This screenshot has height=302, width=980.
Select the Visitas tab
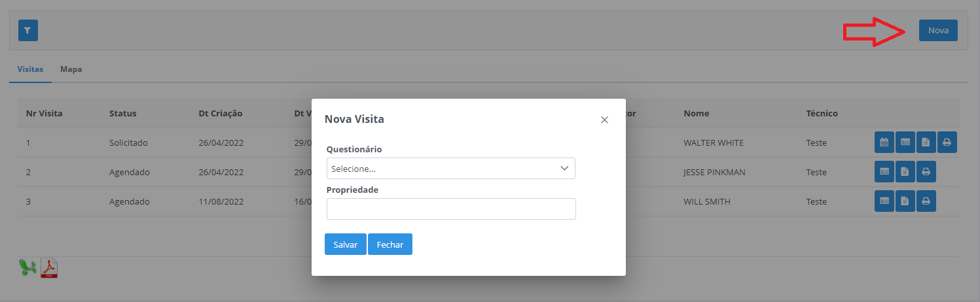(30, 69)
